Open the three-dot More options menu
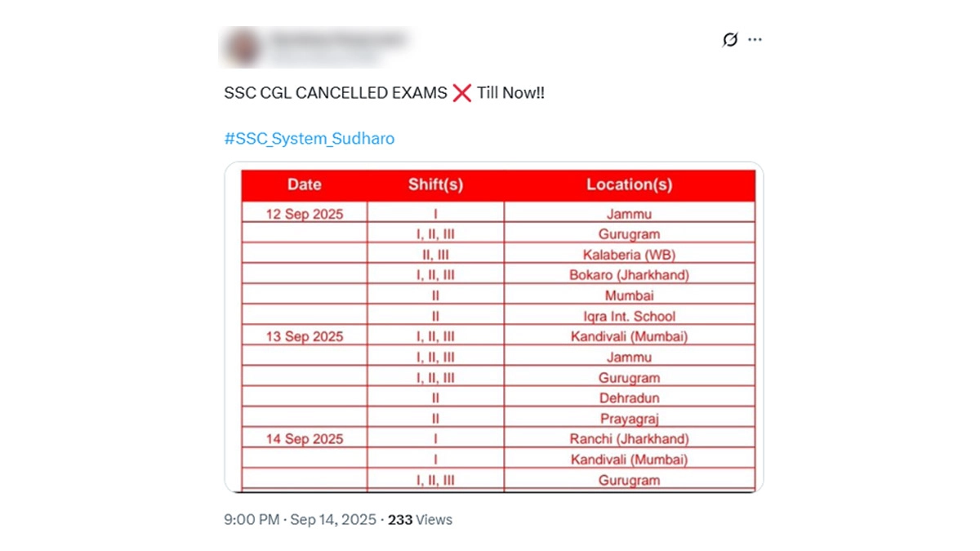The height and width of the screenshot is (551, 980). [755, 40]
